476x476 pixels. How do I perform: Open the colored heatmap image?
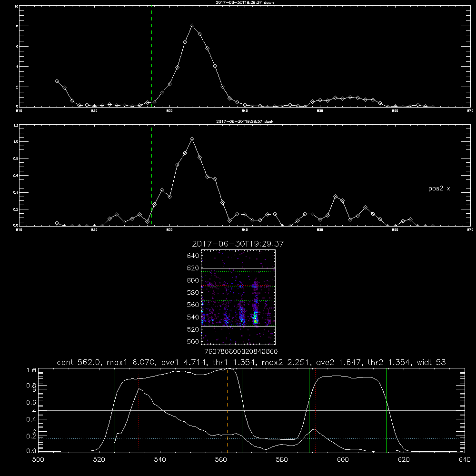pyautogui.click(x=238, y=297)
